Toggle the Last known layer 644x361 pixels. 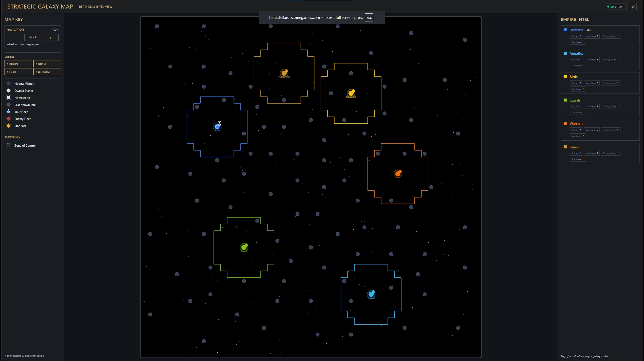coord(47,72)
